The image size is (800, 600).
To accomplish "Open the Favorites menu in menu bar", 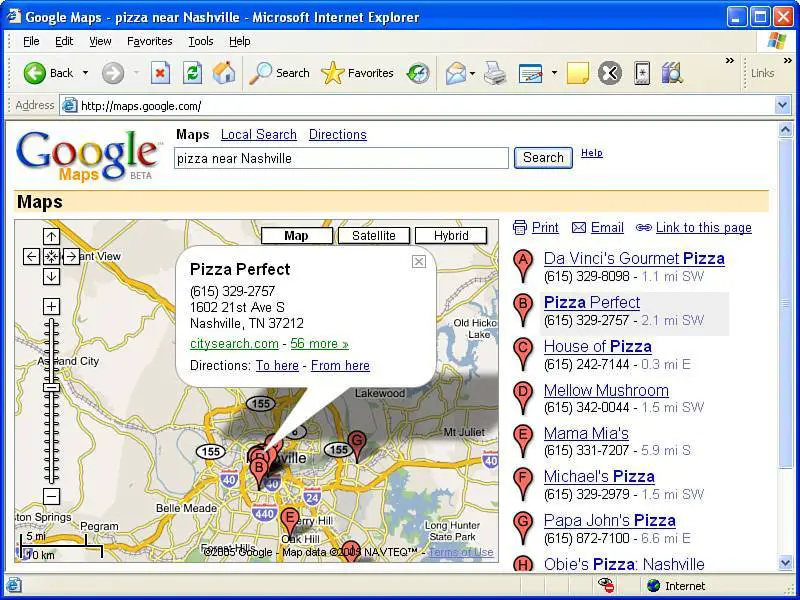I will 149,41.
